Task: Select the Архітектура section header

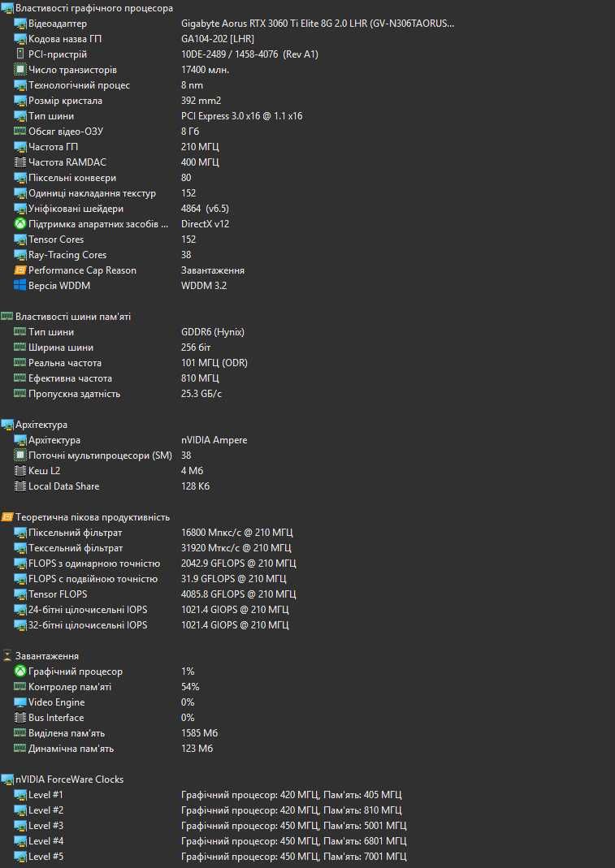Action: pyautogui.click(x=41, y=425)
